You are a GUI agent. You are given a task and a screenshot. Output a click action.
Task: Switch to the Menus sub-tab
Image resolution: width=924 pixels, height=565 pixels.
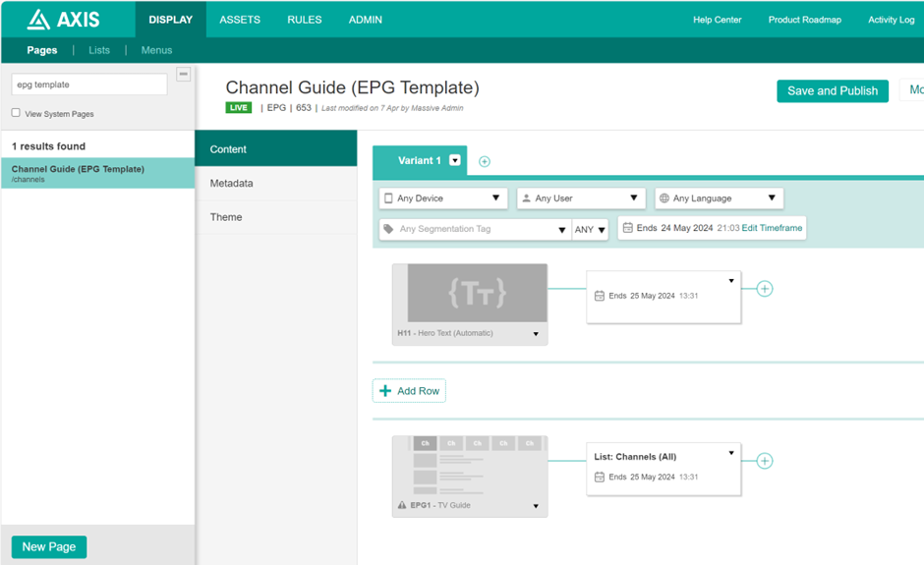point(156,50)
